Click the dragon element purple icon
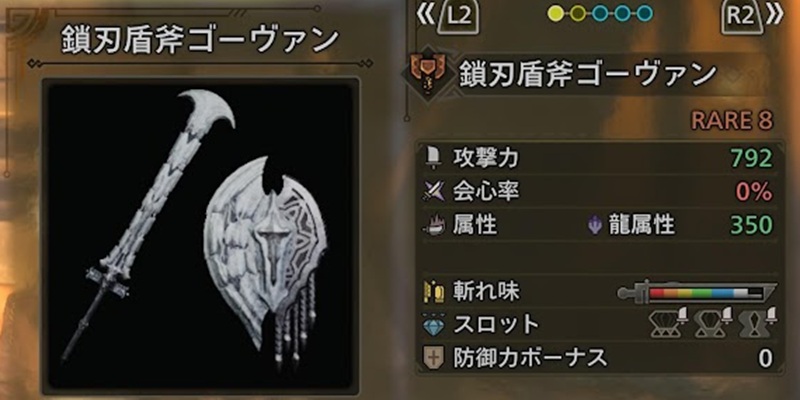Image resolution: width=800 pixels, height=400 pixels. click(x=594, y=224)
